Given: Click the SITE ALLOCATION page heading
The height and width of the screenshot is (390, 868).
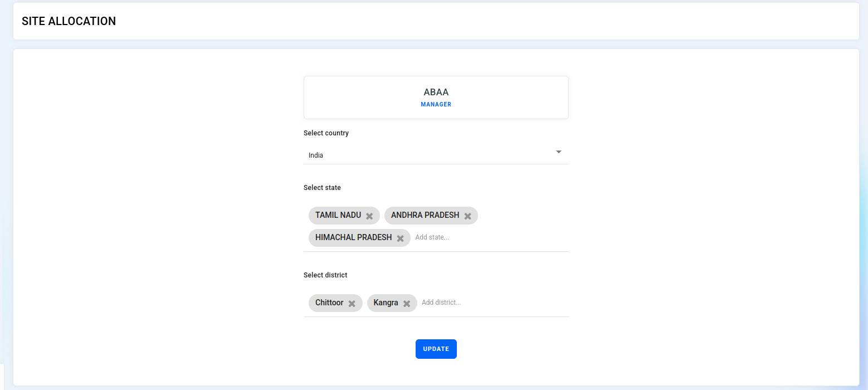Looking at the screenshot, I should (x=69, y=21).
